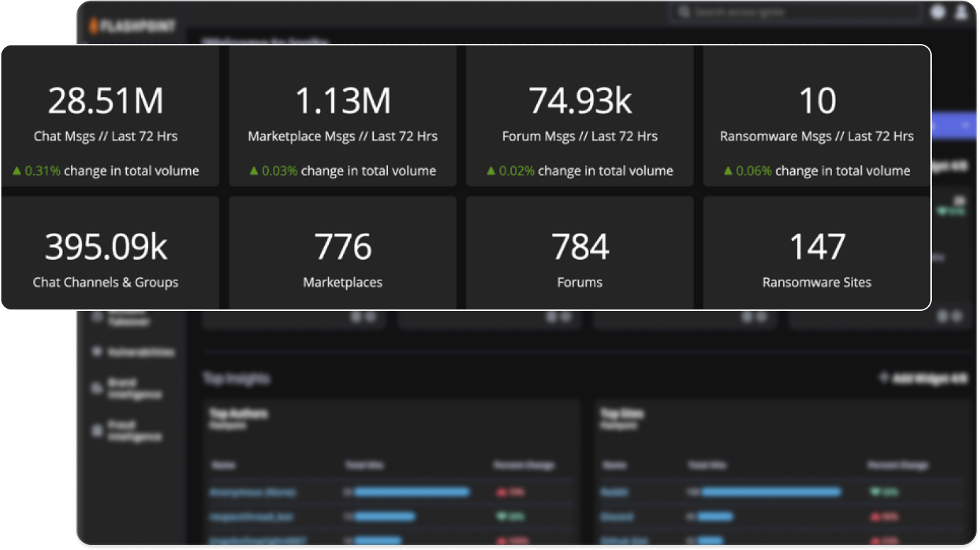The image size is (980, 550).
Task: Click the green arrow beside 0.02%
Action: point(491,171)
